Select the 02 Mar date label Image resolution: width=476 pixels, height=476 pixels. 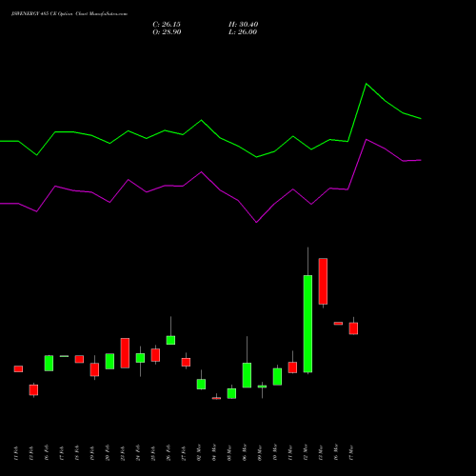pos(199,453)
